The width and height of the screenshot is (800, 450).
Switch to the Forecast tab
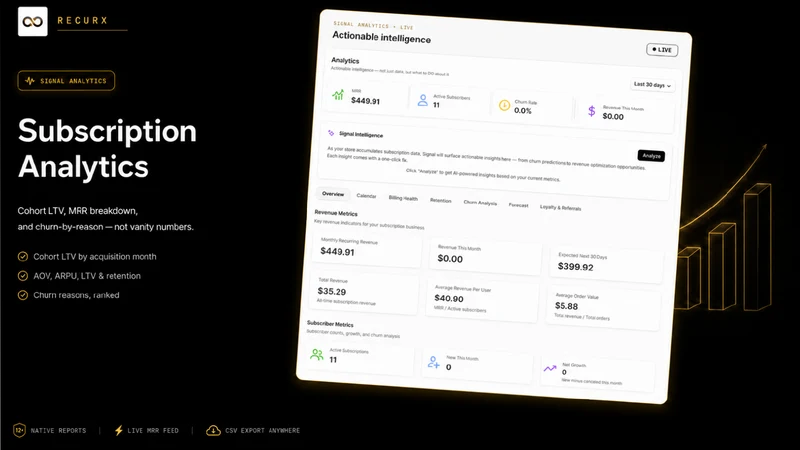tap(518, 205)
